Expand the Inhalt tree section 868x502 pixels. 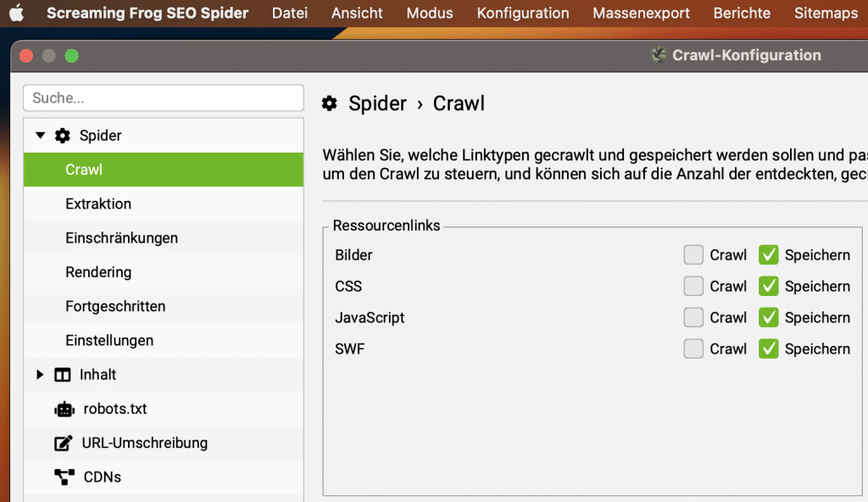[x=39, y=374]
